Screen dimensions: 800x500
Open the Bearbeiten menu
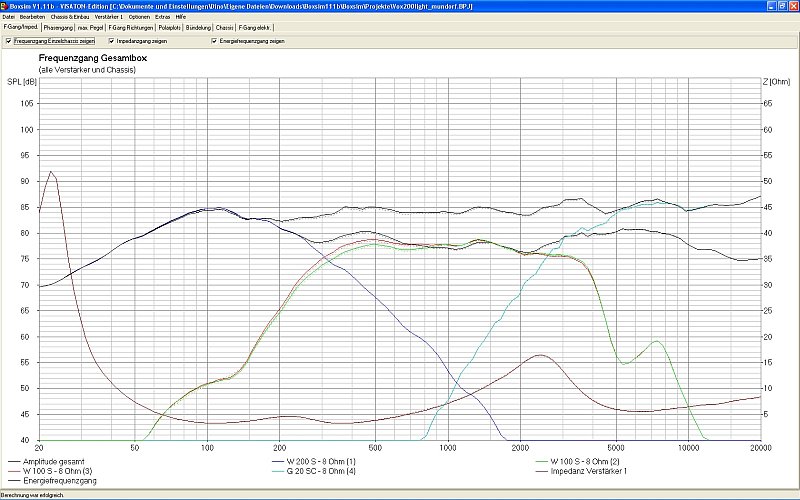[30, 17]
